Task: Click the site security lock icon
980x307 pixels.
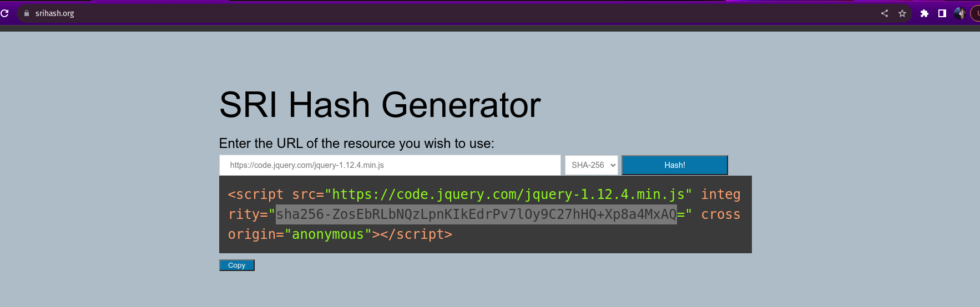Action: tap(26, 13)
